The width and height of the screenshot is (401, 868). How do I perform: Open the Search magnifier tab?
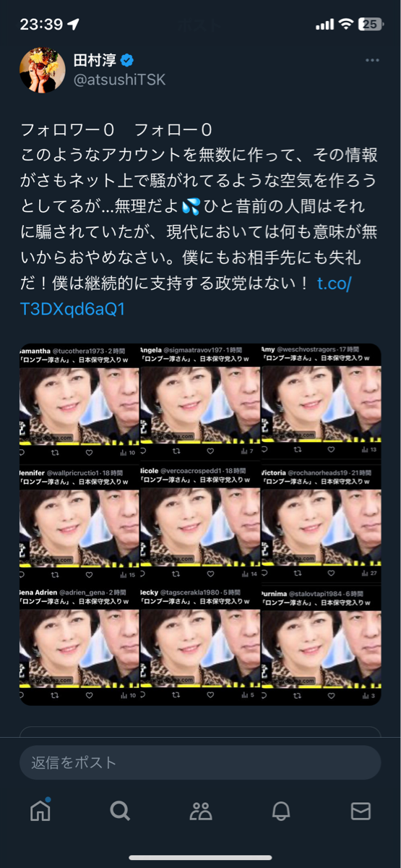[120, 811]
